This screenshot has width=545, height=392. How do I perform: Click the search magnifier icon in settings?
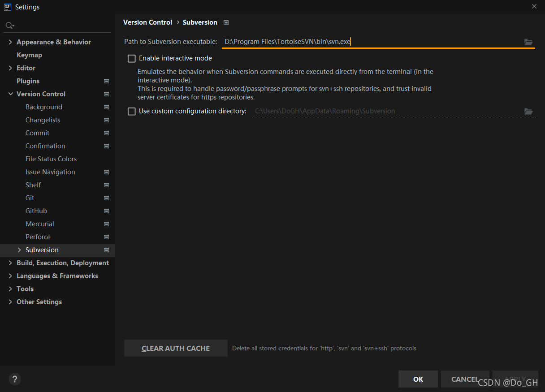coord(9,26)
